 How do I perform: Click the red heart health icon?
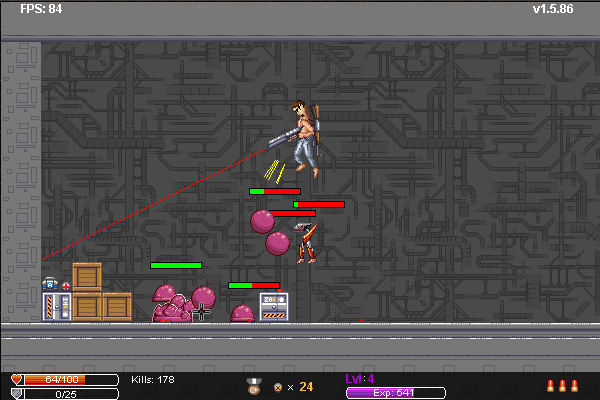click(x=16, y=379)
